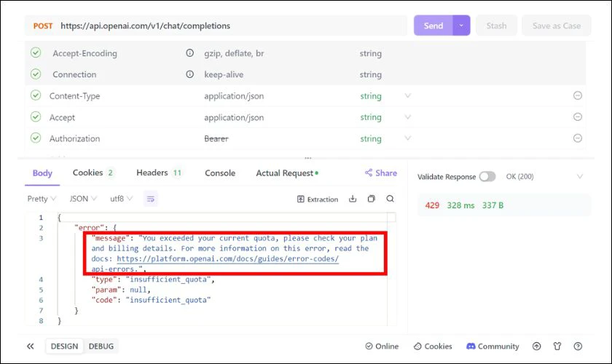Uncheck the Accept-Encoding header checkbox

point(36,52)
